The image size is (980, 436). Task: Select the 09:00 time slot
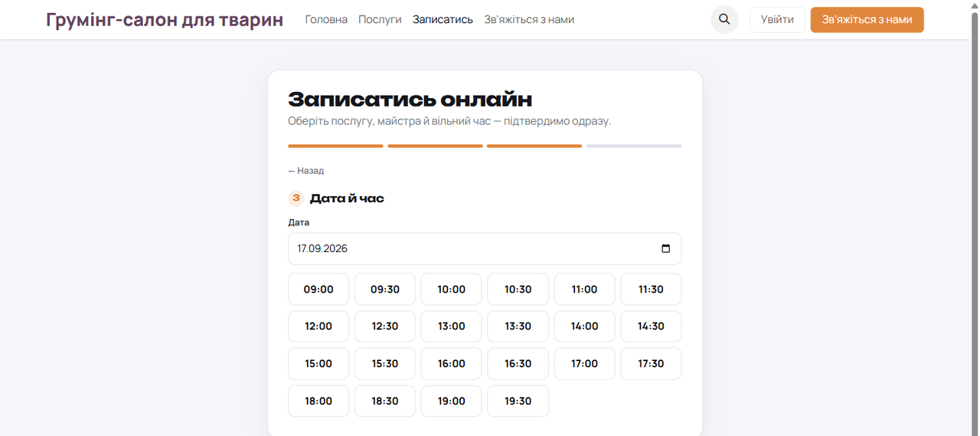tap(318, 290)
